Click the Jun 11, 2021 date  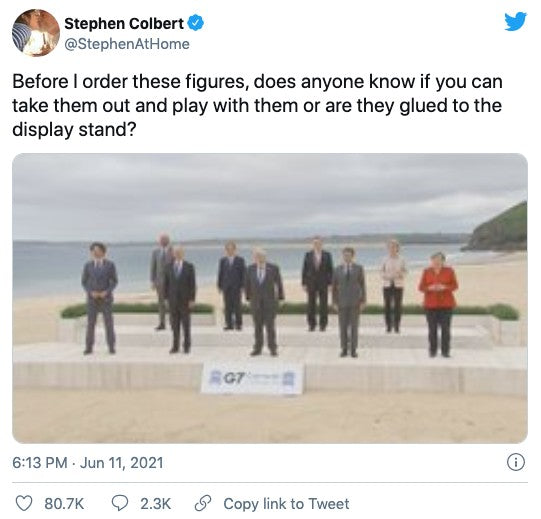pyautogui.click(x=121, y=463)
